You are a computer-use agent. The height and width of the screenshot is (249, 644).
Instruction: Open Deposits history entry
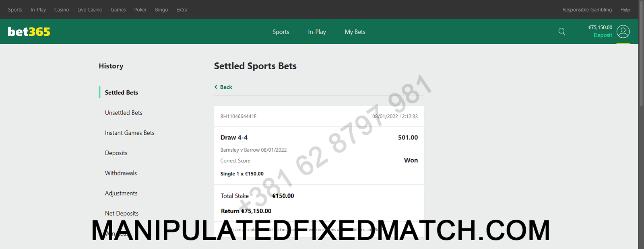point(116,153)
